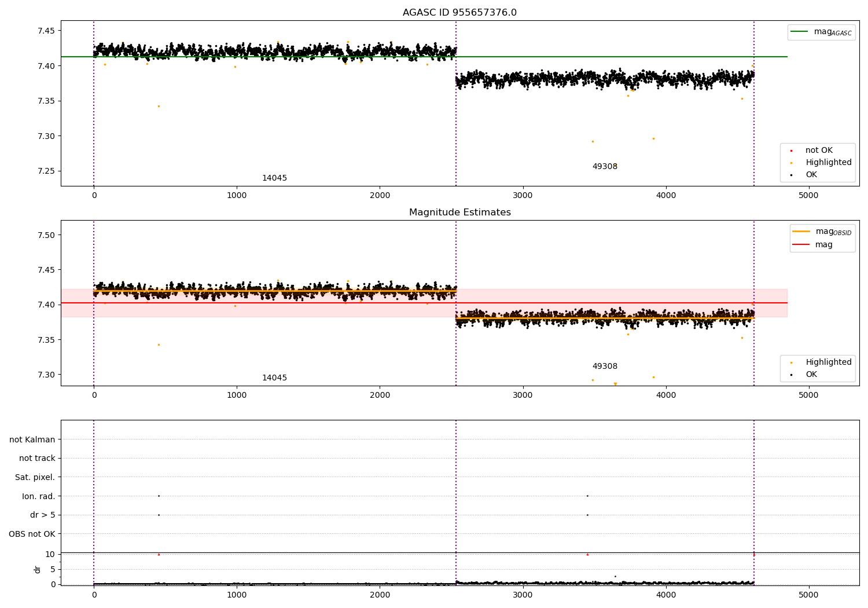Screen dimensions: 868x608
Task: Click the 'Sat. pixel.' row label
Action: [x=35, y=478]
